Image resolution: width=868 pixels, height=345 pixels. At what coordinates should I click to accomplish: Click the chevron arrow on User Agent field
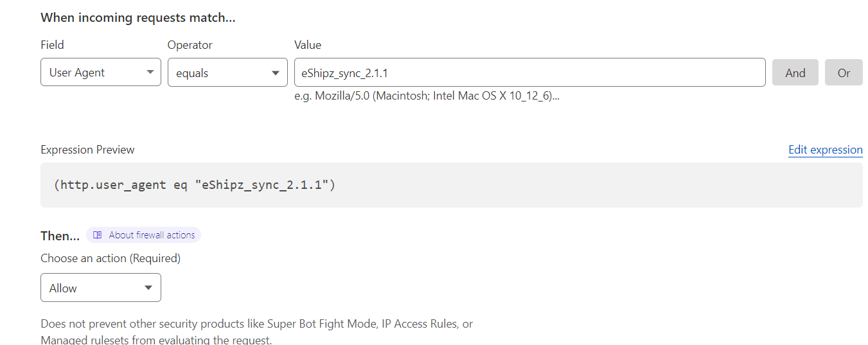(150, 73)
